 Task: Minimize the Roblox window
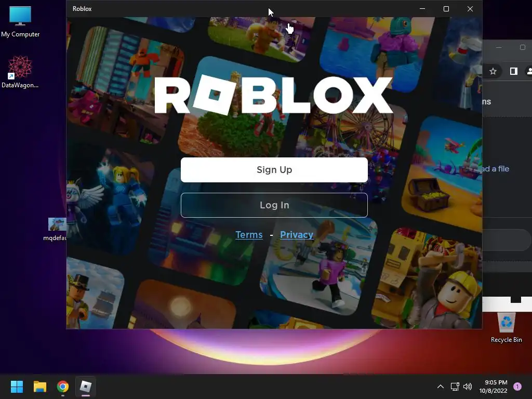422,9
